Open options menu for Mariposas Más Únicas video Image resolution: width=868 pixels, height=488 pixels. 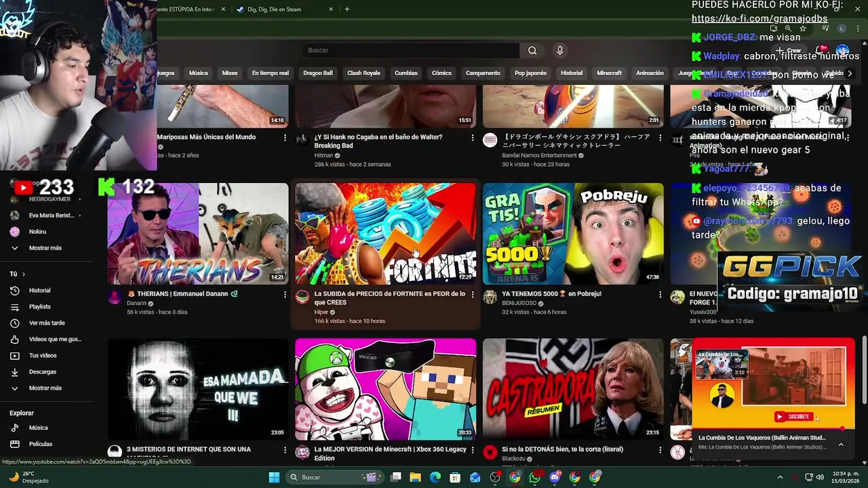pos(285,138)
